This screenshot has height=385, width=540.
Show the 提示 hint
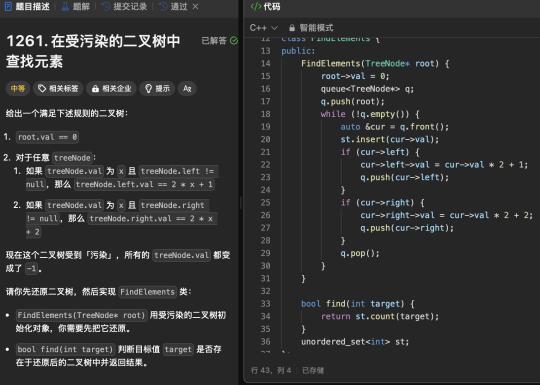pyautogui.click(x=157, y=89)
